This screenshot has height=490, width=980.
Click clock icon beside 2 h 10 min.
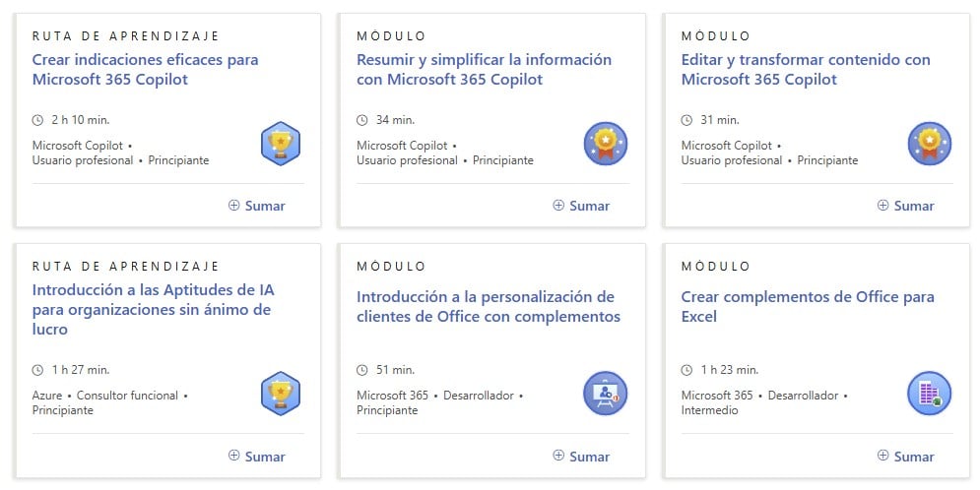(38, 120)
